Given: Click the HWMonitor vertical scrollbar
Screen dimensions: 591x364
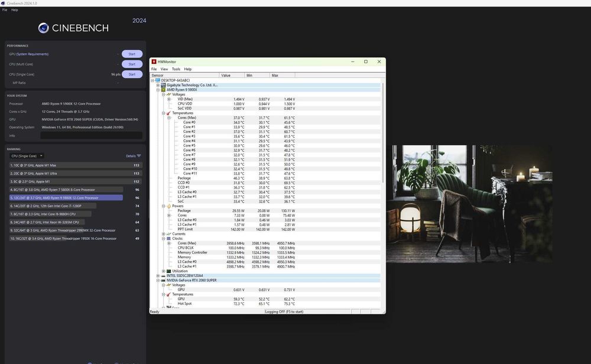Looking at the screenshot, I should [x=383, y=132].
